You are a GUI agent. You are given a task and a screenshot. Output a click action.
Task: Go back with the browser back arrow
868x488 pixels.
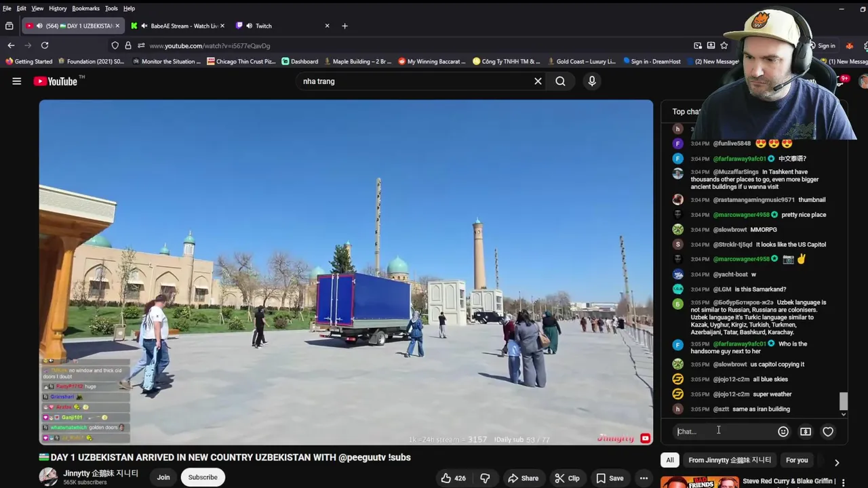click(x=11, y=45)
